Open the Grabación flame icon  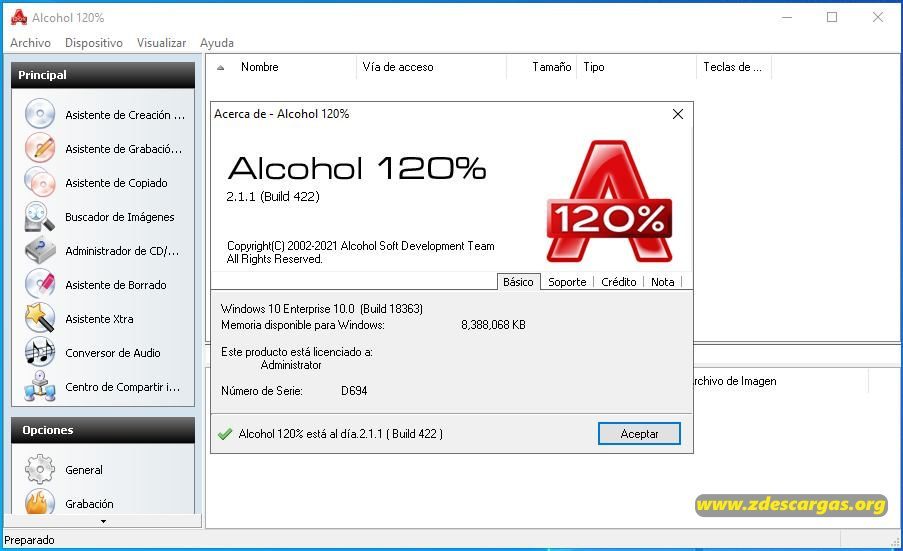tap(40, 502)
